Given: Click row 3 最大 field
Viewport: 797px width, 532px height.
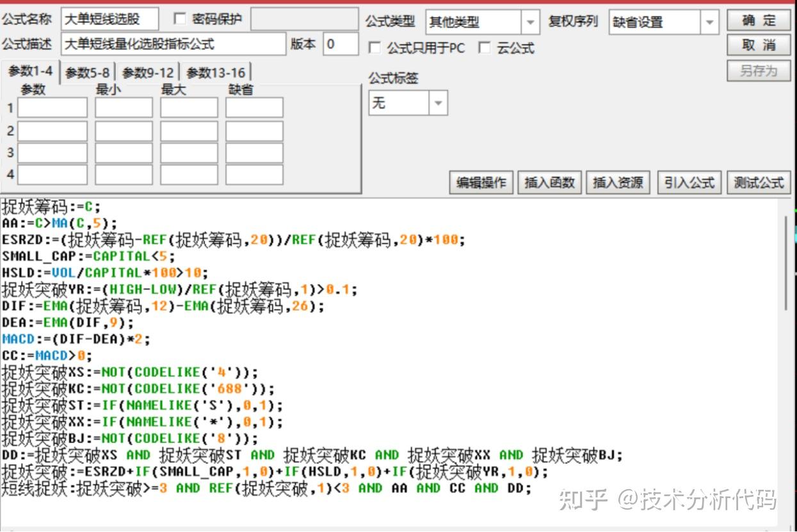Looking at the screenshot, I should click(189, 153).
